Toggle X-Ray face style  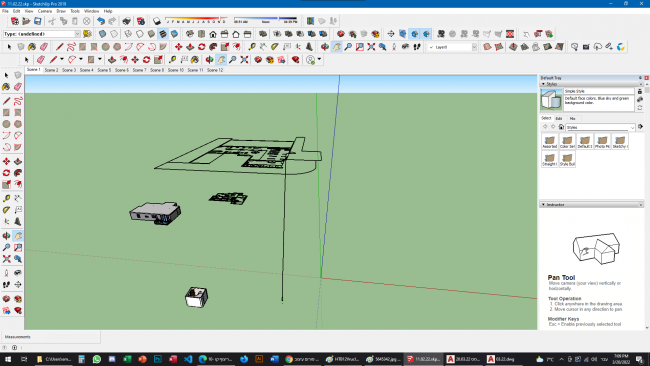point(102,34)
